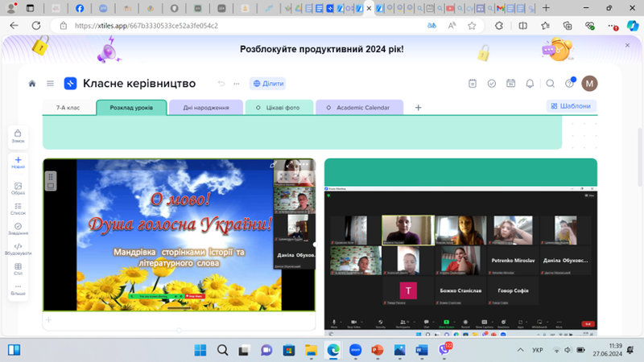
Task: Insert a list with Список tool
Action: point(18,208)
